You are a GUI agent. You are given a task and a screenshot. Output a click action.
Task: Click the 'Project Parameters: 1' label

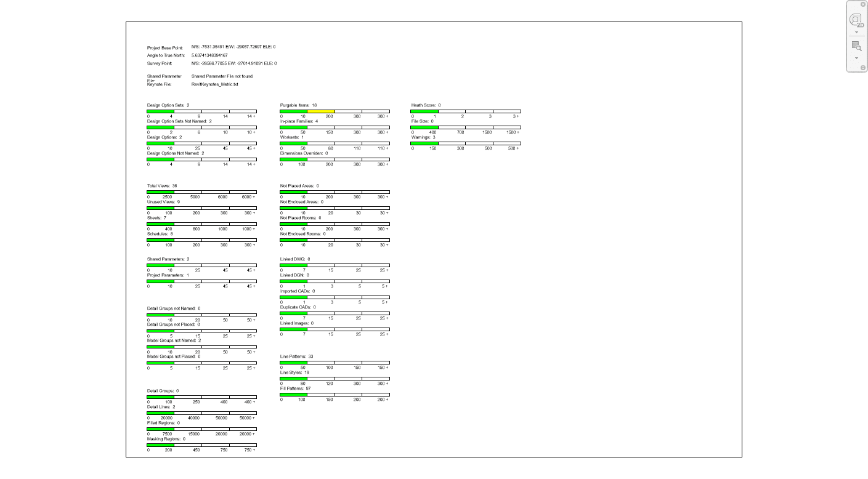[168, 275]
